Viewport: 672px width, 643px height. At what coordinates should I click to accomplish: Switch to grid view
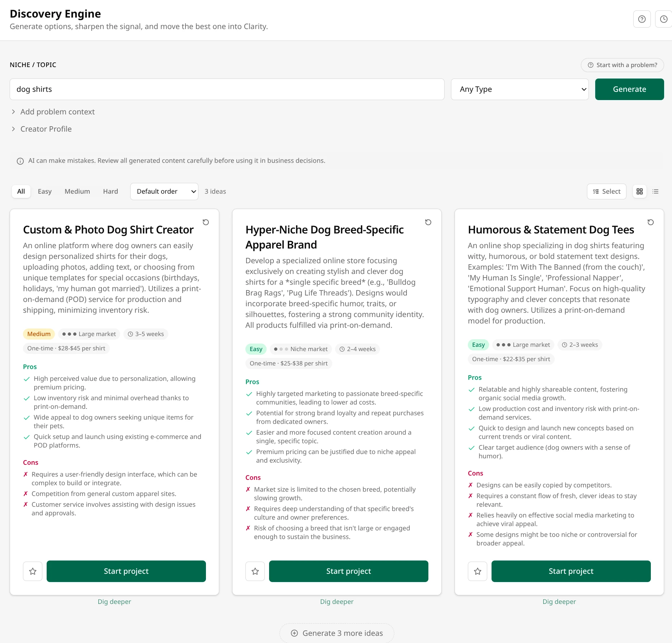[x=639, y=191]
